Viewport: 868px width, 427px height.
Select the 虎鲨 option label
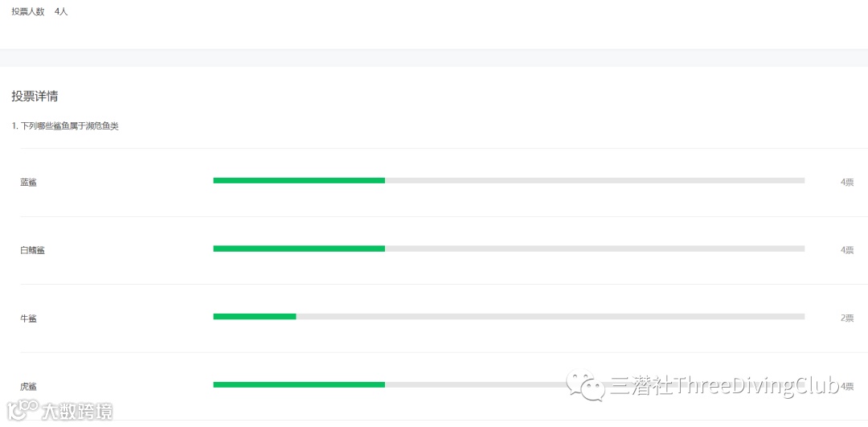[x=29, y=387]
